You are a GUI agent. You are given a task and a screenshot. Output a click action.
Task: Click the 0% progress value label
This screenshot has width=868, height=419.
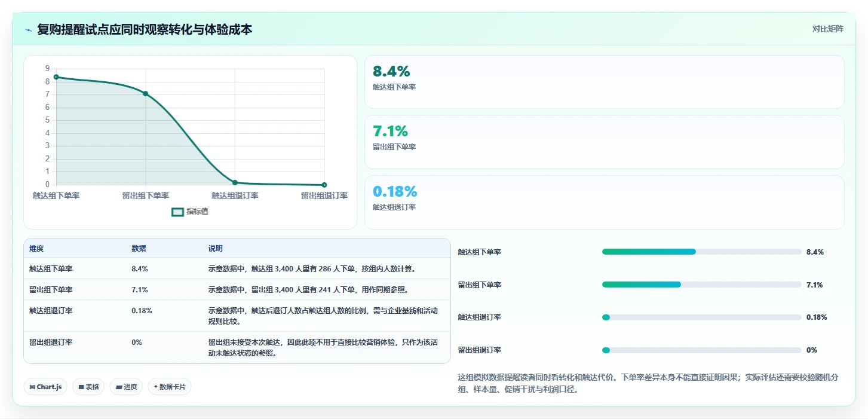[812, 350]
